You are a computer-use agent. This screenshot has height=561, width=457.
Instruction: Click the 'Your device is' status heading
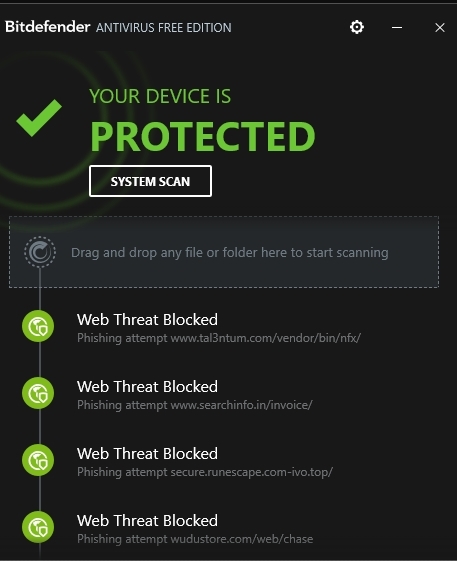coord(160,96)
